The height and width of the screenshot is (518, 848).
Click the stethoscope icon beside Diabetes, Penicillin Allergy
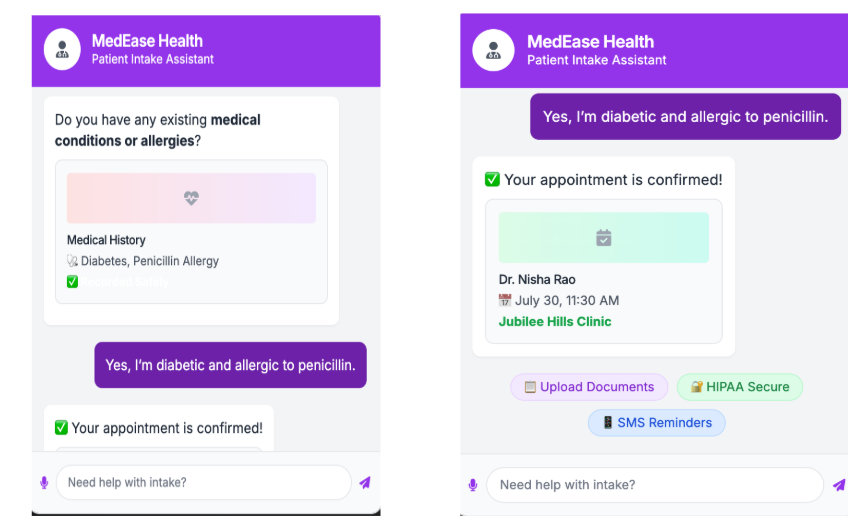pos(72,261)
